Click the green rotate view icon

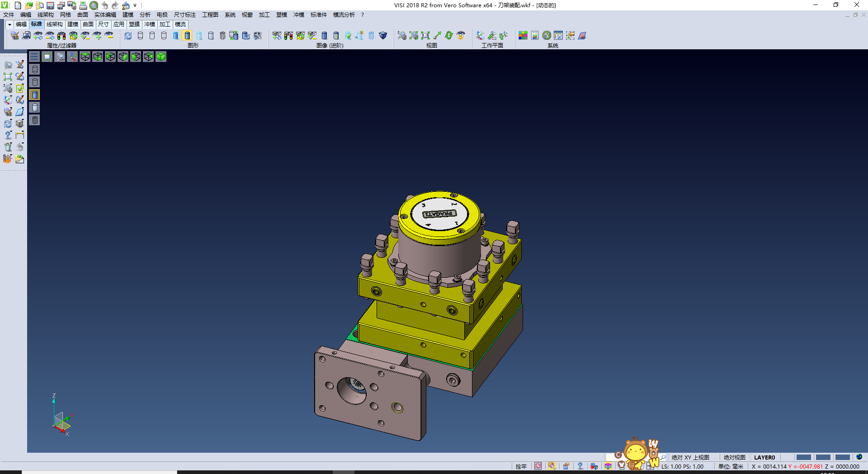(449, 35)
